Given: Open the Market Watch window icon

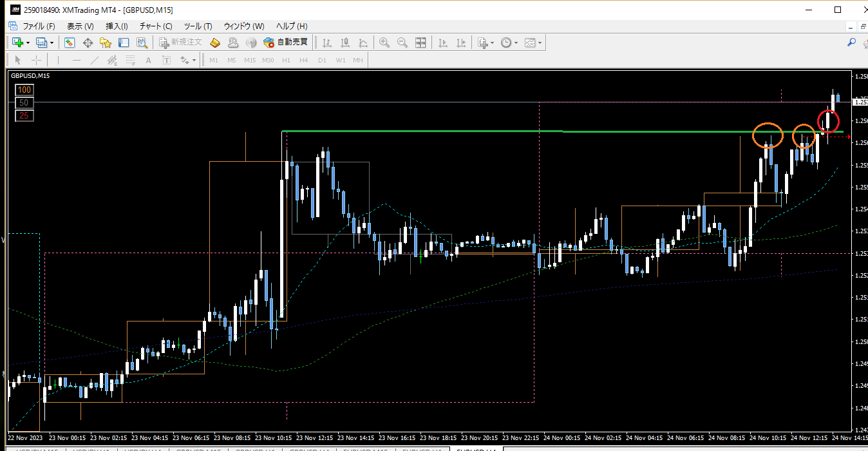Looking at the screenshot, I should click(x=70, y=43).
